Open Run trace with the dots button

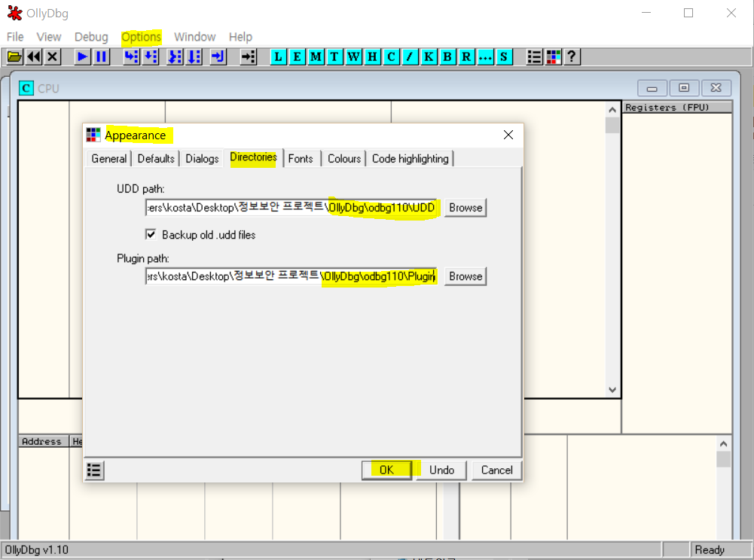[x=485, y=56]
